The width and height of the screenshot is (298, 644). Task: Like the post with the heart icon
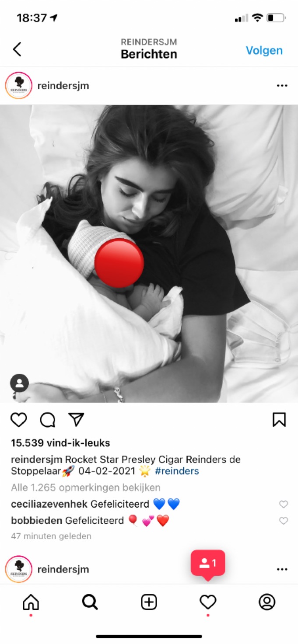(19, 420)
